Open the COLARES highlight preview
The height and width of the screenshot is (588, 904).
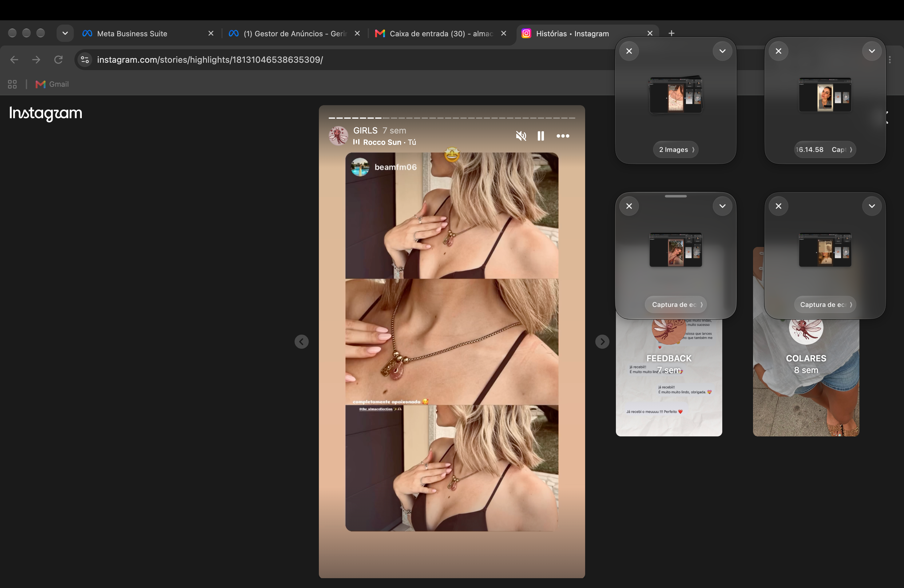(x=806, y=378)
